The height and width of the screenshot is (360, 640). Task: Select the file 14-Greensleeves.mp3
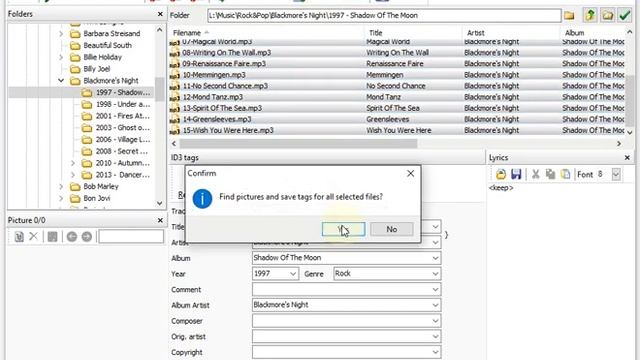pos(217,119)
